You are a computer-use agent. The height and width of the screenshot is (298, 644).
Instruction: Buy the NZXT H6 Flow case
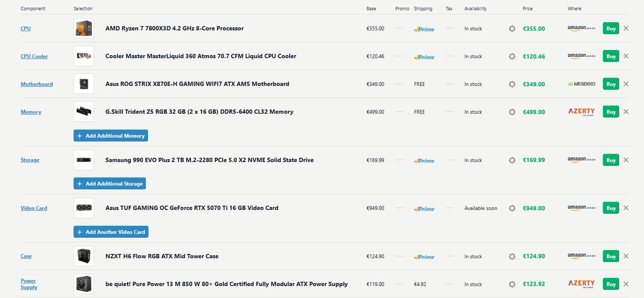pos(611,256)
